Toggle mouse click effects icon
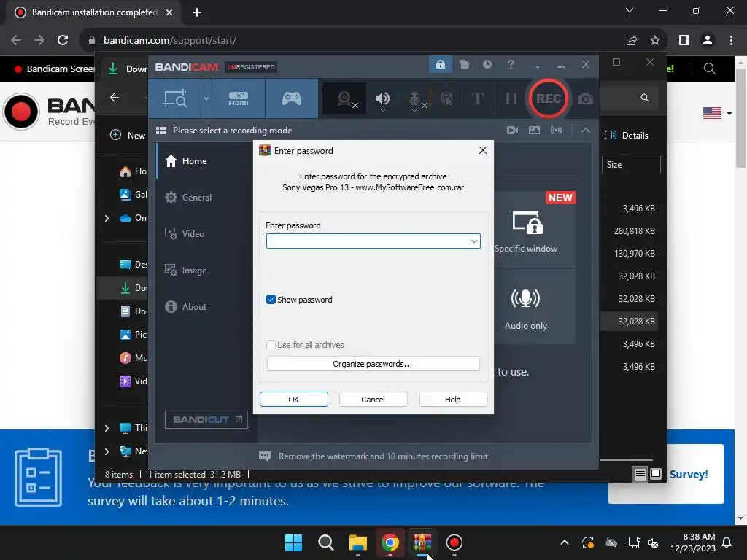This screenshot has width=747, height=560. (446, 99)
